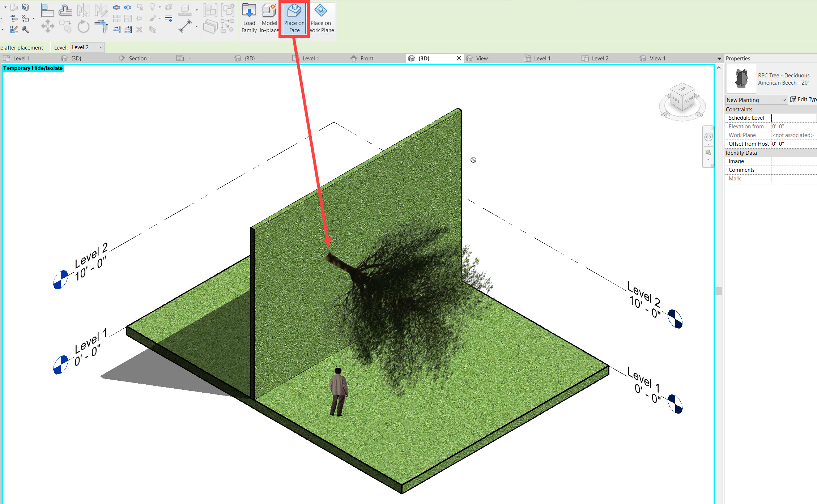Select the Align tool icon
Viewport: 817px width, 504px height.
[47, 10]
